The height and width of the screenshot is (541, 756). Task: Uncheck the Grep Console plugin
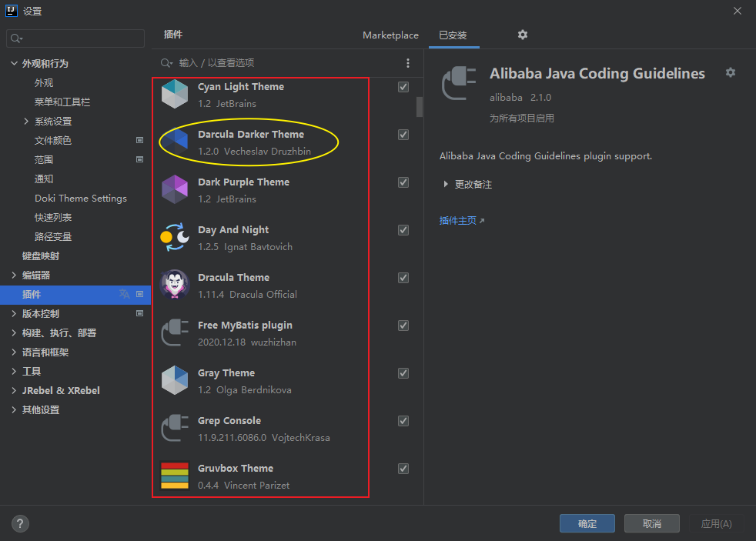[403, 420]
